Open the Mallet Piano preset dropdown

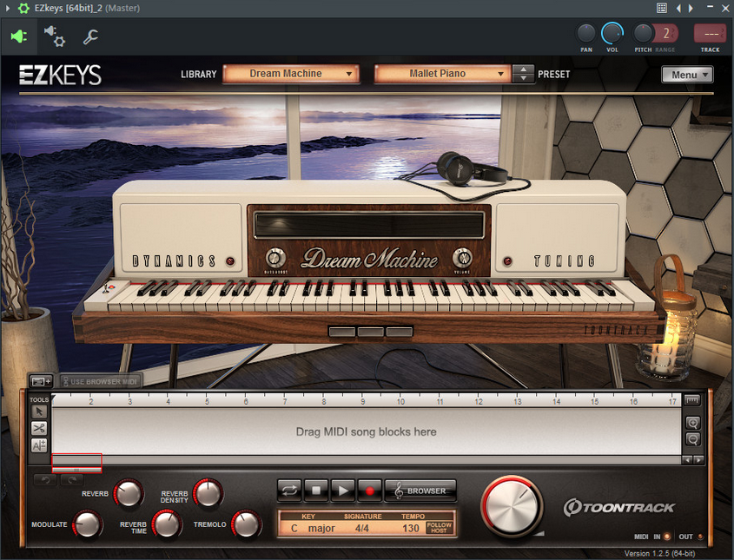442,74
